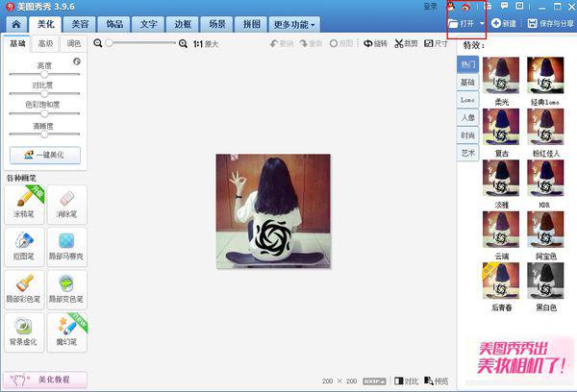This screenshot has width=577, height=392.
Task: Click the zoom out magnifier icon
Action: [x=97, y=43]
